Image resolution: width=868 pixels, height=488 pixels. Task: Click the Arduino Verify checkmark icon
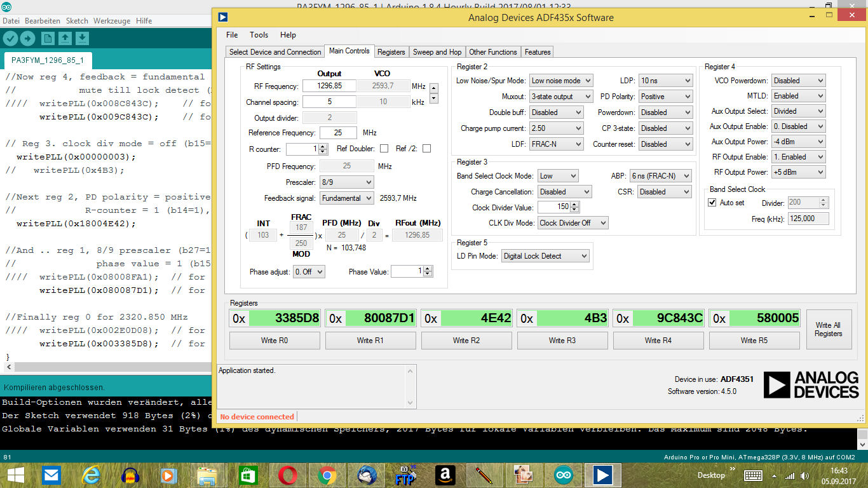pos(10,38)
